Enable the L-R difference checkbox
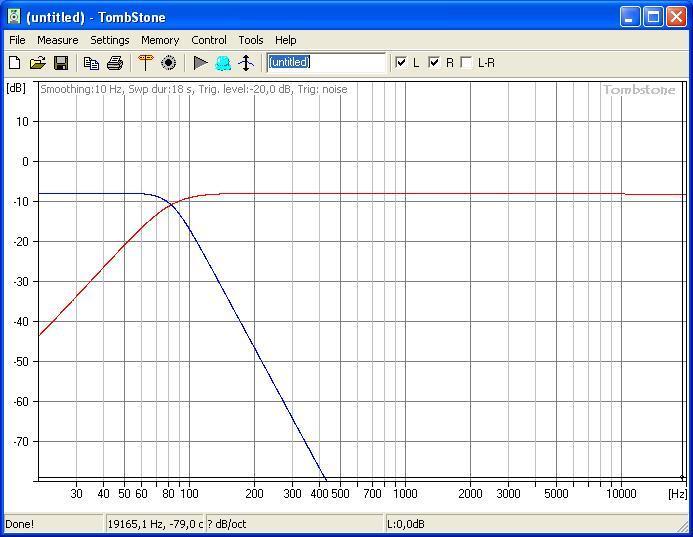 pos(466,62)
